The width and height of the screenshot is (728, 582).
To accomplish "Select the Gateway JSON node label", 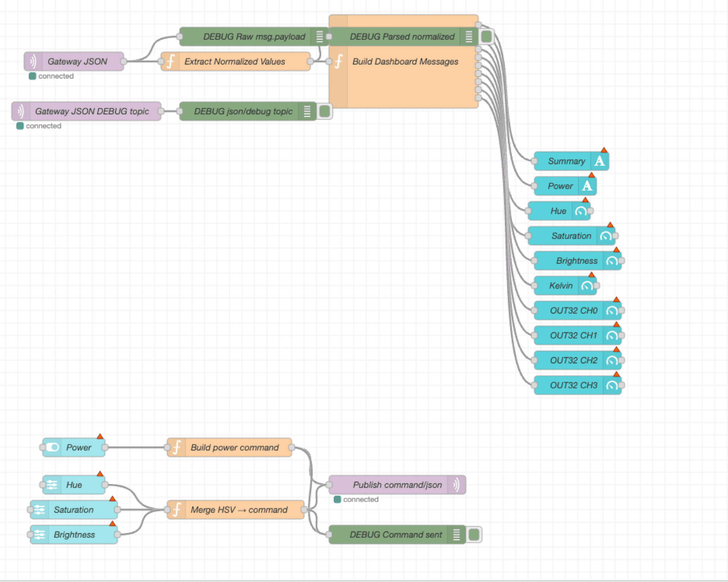I will tap(77, 62).
